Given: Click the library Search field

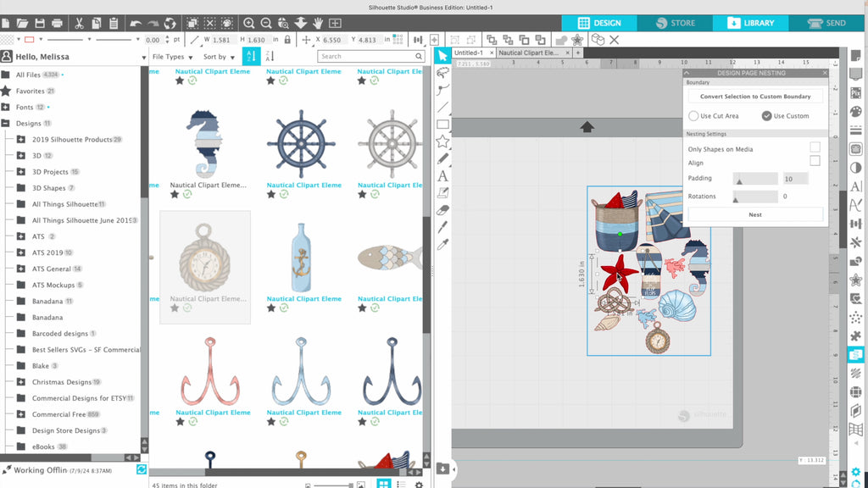Looking at the screenshot, I should [370, 57].
